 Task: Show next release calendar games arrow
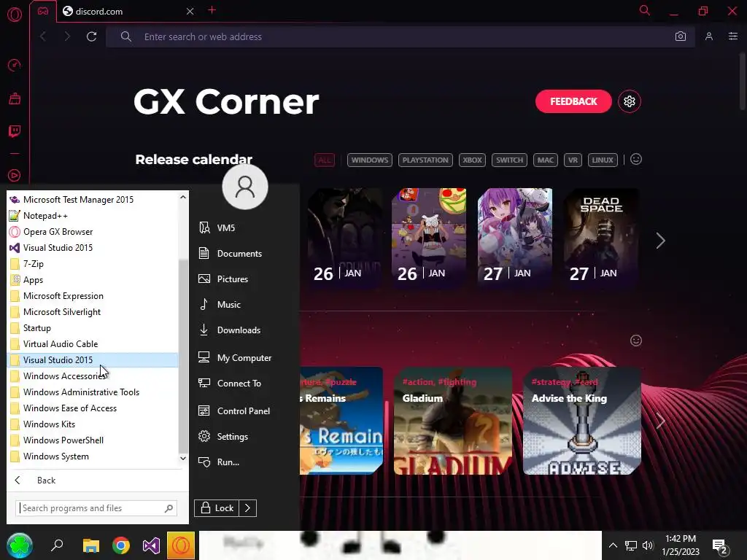pyautogui.click(x=660, y=241)
